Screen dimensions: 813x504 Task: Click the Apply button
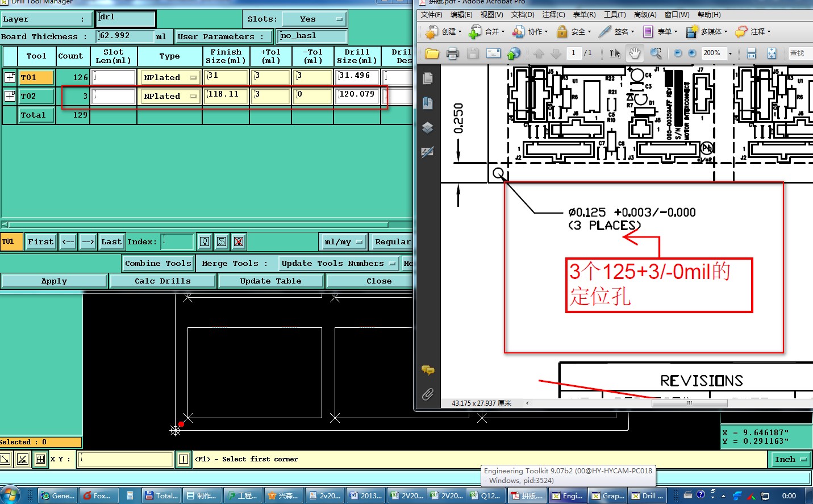(54, 281)
